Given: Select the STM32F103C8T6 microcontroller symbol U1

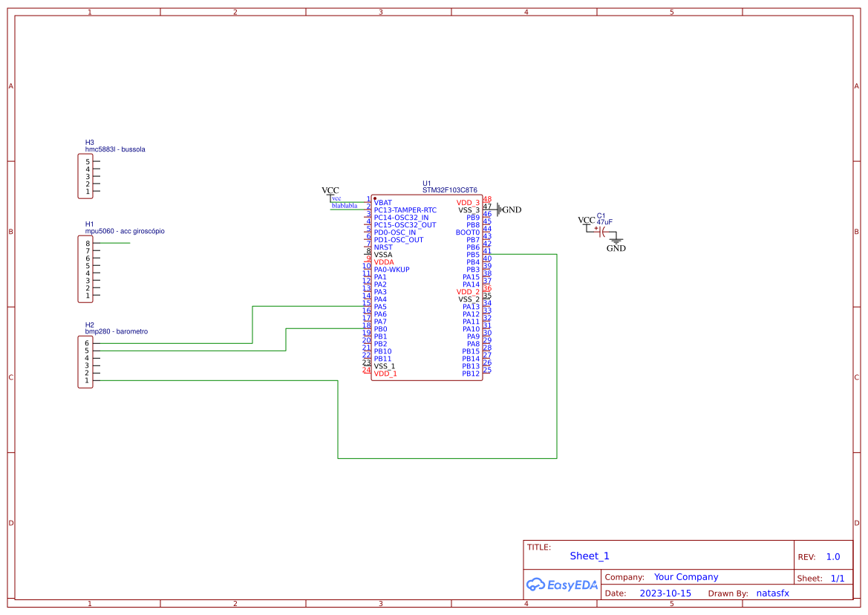Looking at the screenshot, I should point(427,290).
